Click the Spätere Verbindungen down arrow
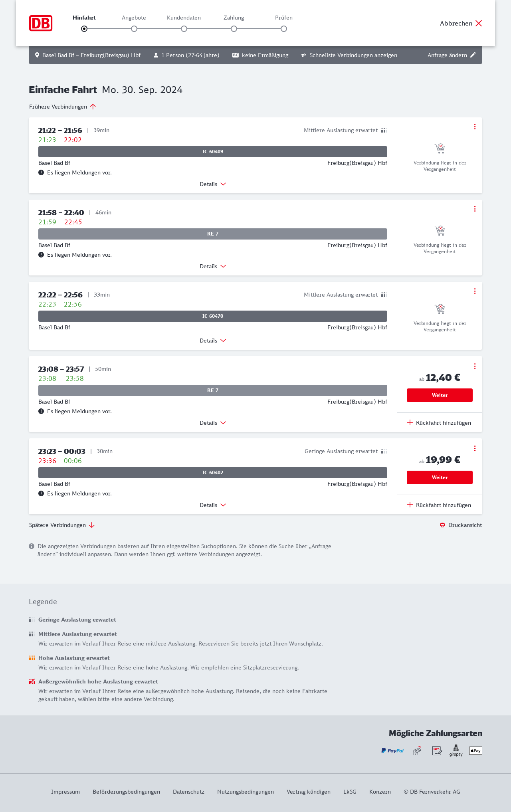This screenshot has height=812, width=511. 92,525
